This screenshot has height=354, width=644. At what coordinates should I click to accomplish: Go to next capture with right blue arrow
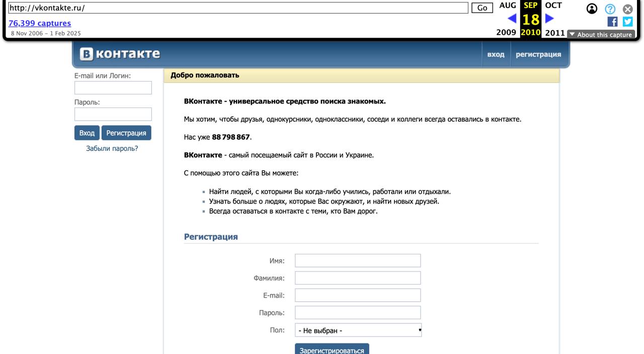[549, 19]
